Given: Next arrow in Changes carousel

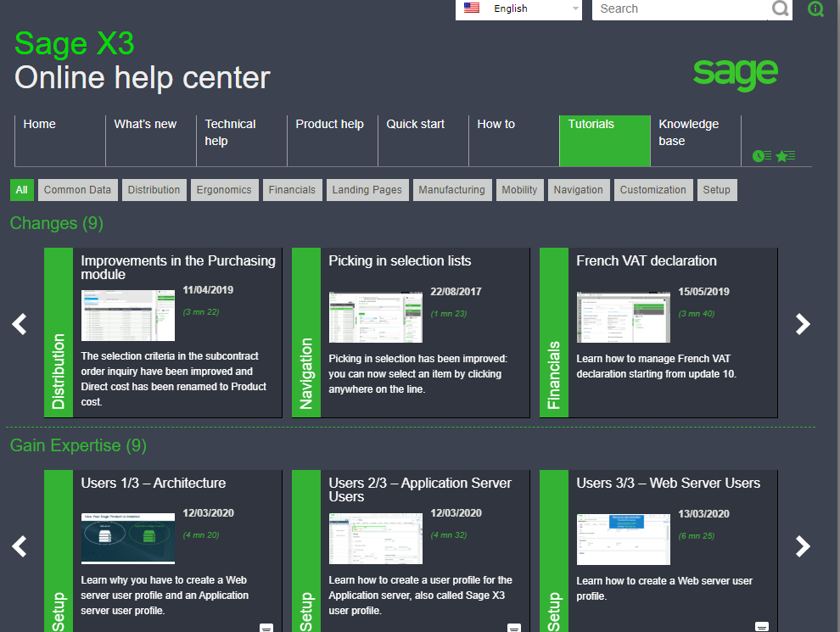Looking at the screenshot, I should [803, 324].
